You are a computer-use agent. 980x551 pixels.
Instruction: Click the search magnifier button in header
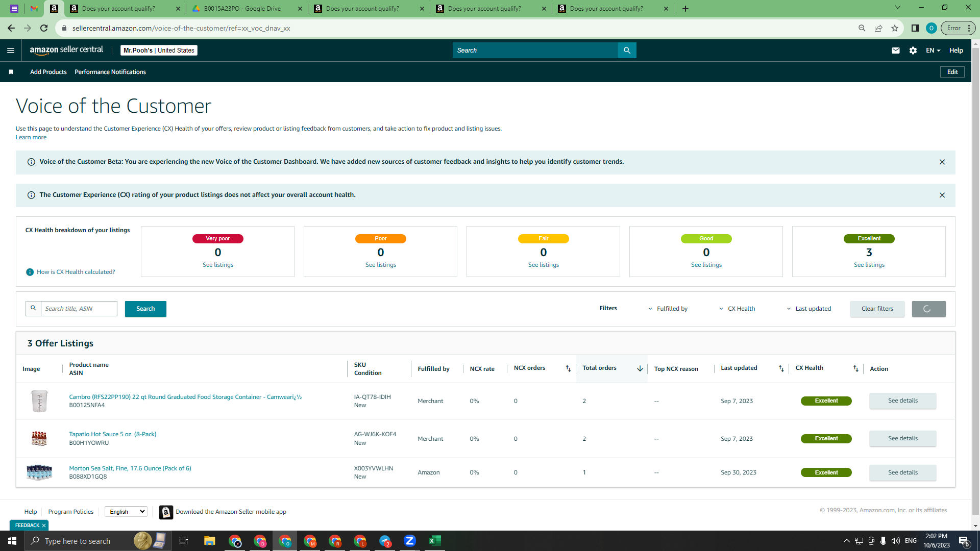(x=627, y=51)
